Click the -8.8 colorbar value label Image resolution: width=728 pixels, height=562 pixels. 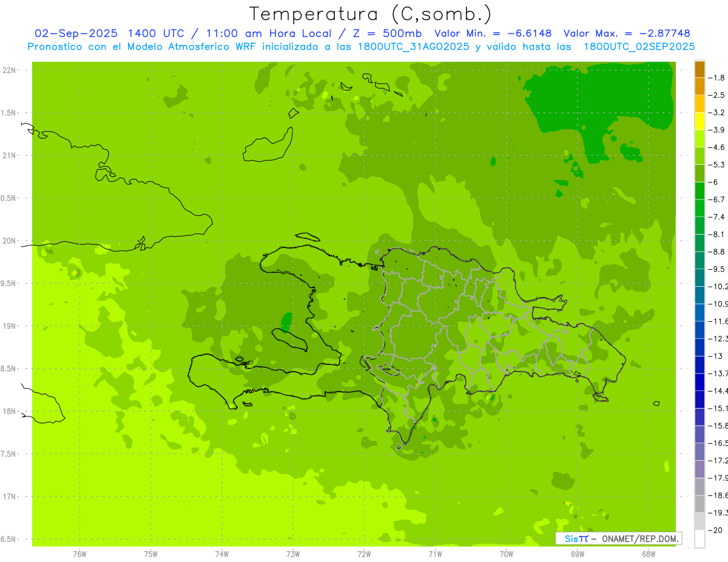pos(716,252)
